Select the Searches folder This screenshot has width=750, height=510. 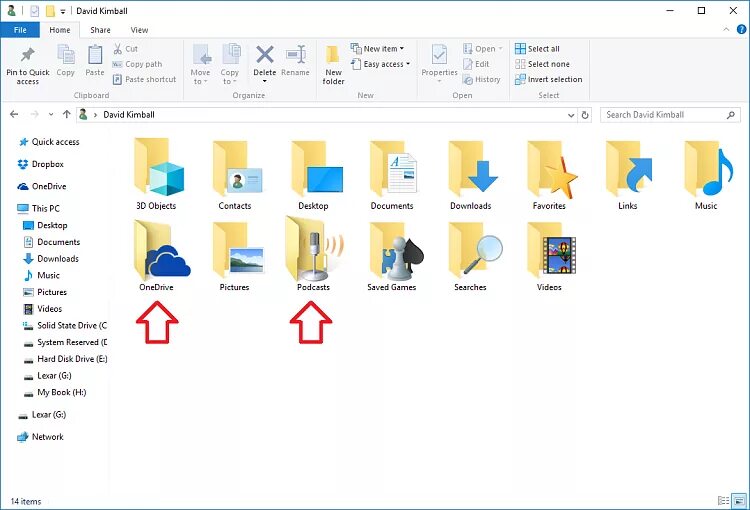click(x=471, y=255)
